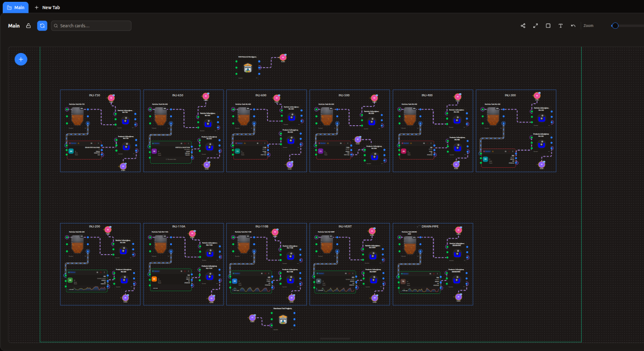This screenshot has height=351, width=644.
Task: Select the square frame tool
Action: pyautogui.click(x=548, y=26)
